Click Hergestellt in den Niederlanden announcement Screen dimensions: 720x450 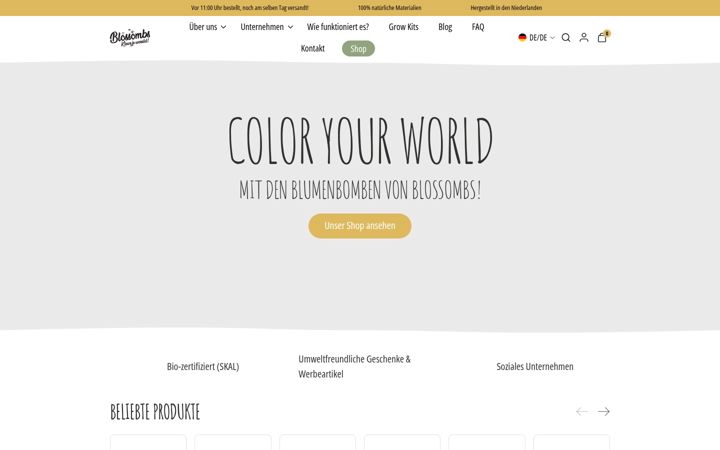click(506, 8)
